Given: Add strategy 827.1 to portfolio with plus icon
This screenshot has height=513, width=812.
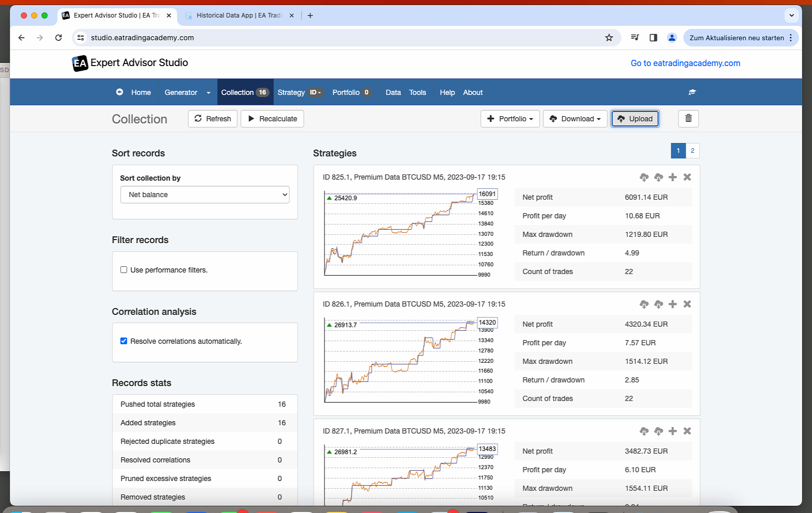Looking at the screenshot, I should (x=673, y=431).
